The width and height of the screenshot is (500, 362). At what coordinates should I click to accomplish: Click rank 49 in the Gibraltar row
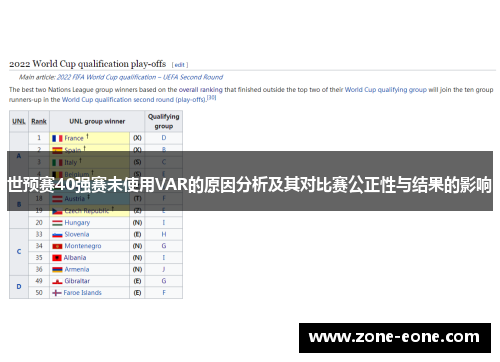(39, 281)
